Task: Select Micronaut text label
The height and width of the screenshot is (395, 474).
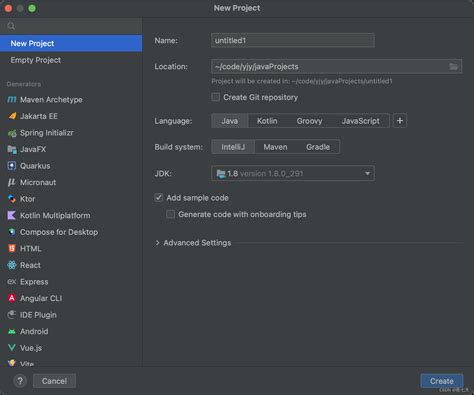Action: click(38, 182)
